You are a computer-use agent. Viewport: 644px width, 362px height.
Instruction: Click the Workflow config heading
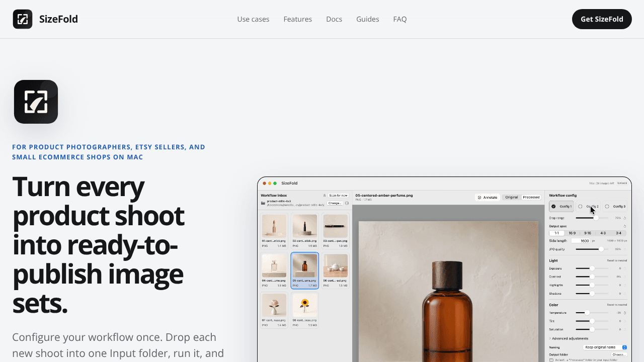563,195
